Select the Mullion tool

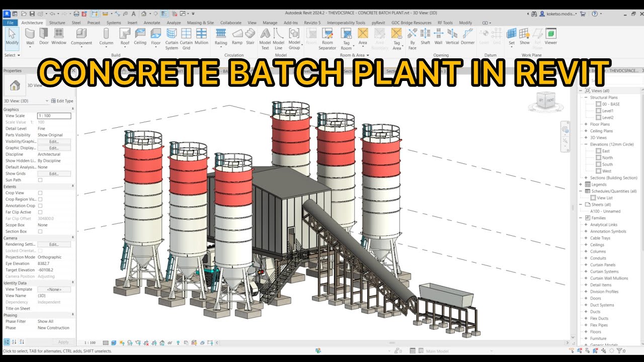[x=201, y=37]
